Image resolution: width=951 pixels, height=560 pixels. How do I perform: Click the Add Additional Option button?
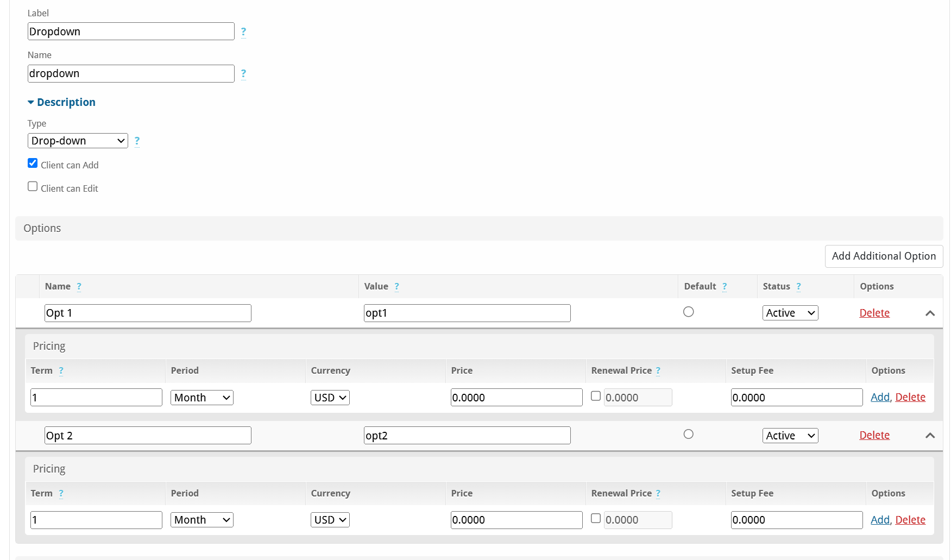(x=883, y=256)
